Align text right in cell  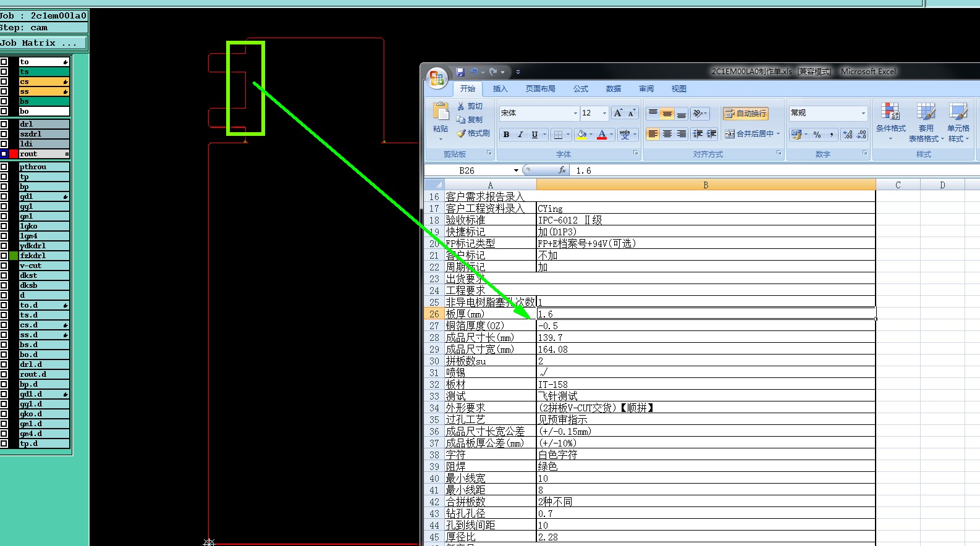pos(682,134)
